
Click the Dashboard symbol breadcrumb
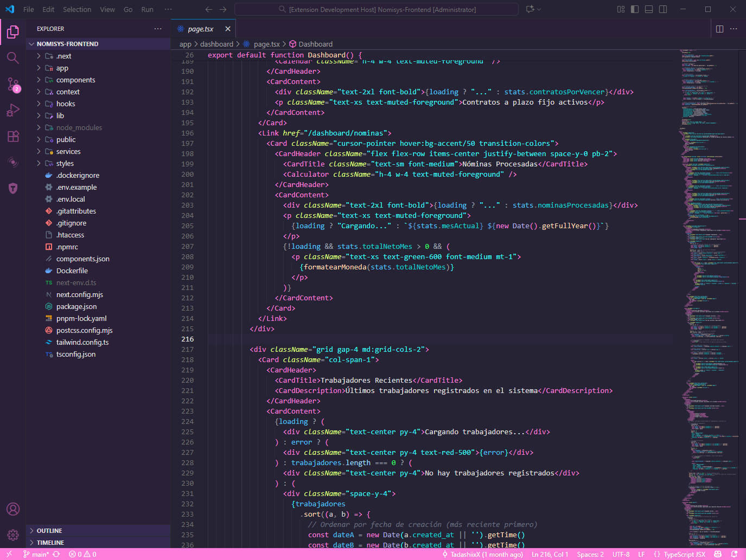click(x=311, y=44)
